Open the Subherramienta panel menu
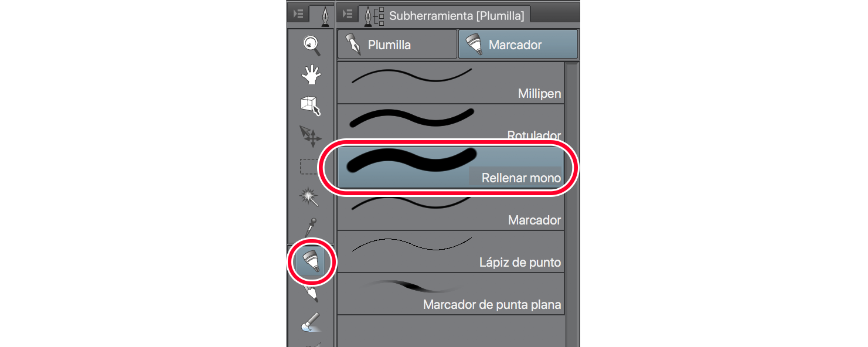This screenshot has width=868, height=347. 348,14
